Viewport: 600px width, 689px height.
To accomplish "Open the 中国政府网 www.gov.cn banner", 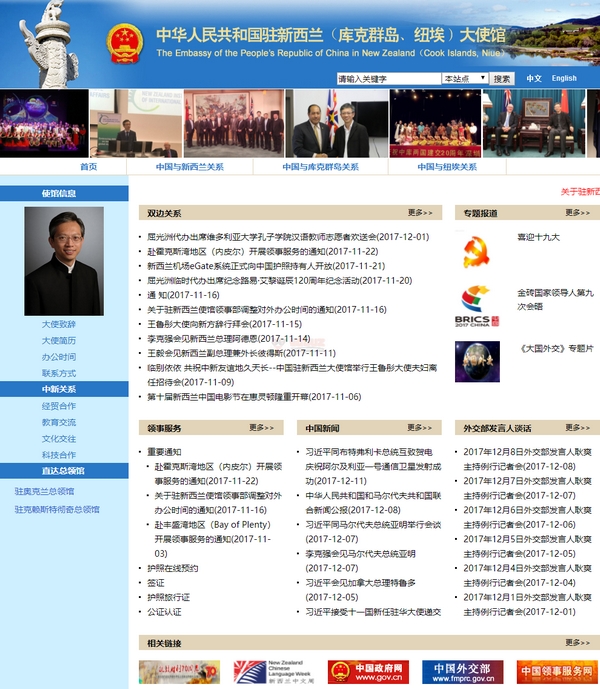I will tap(368, 672).
